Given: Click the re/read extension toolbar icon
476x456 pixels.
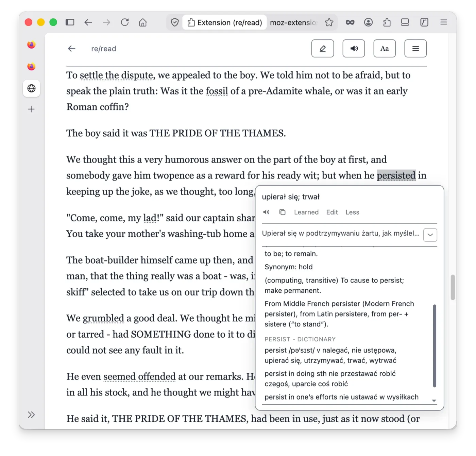Looking at the screenshot, I should [424, 22].
